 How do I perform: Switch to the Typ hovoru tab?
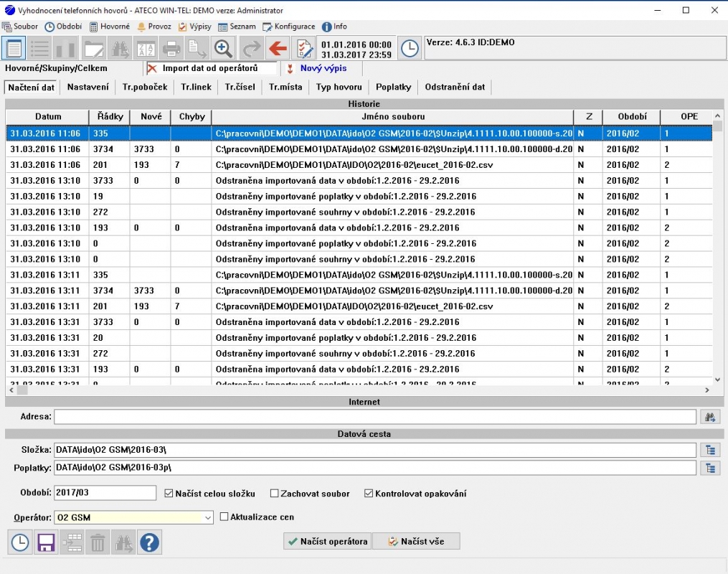click(x=339, y=87)
